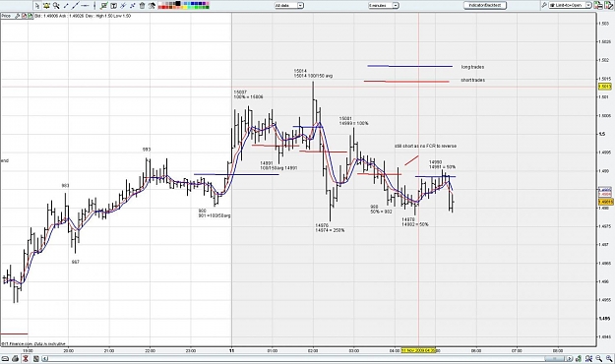The width and height of the screenshot is (615, 364).
Task: Click the yellow current price label on axis
Action: click(605, 202)
